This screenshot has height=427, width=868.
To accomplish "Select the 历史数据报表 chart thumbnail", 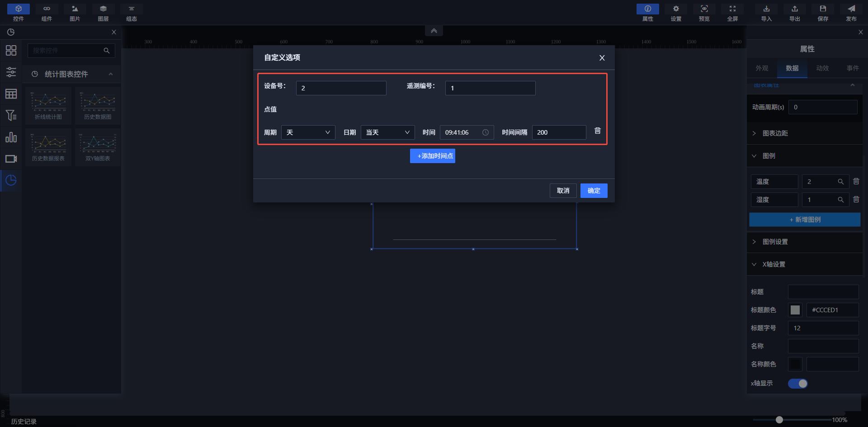I will coord(48,147).
